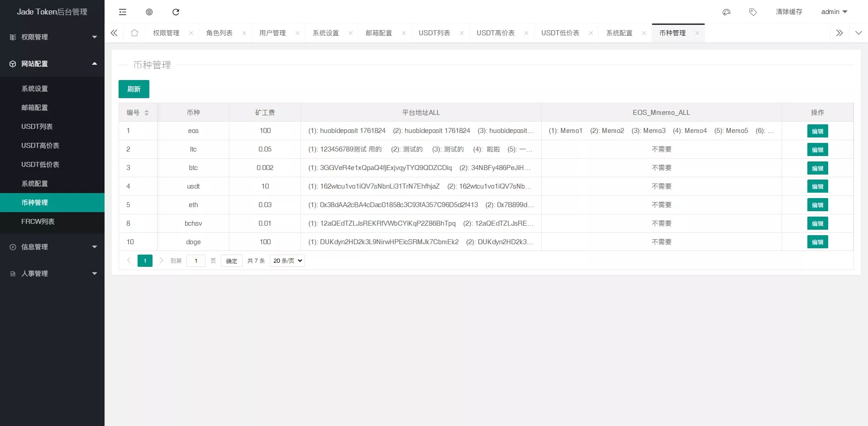Click the tag note icon in the header
The image size is (868, 426).
[753, 12]
